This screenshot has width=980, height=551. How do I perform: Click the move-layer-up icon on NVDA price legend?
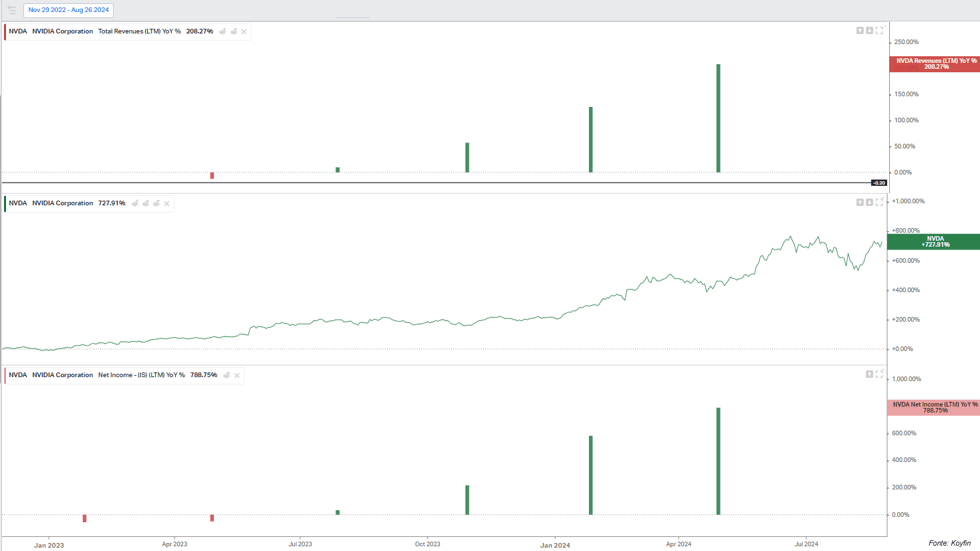(146, 203)
